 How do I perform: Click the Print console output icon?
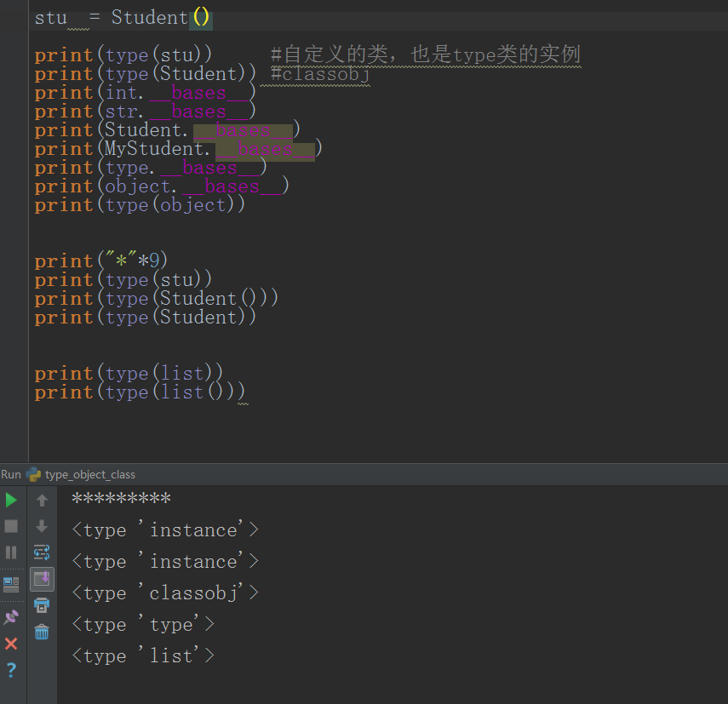(42, 605)
